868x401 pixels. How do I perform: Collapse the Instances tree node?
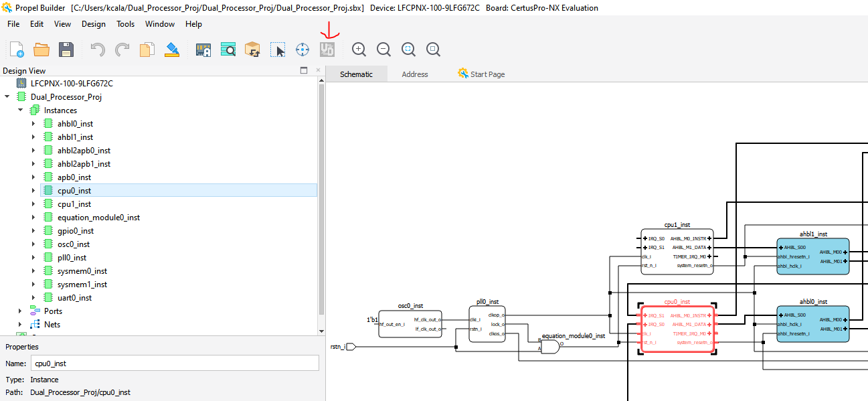(x=20, y=110)
